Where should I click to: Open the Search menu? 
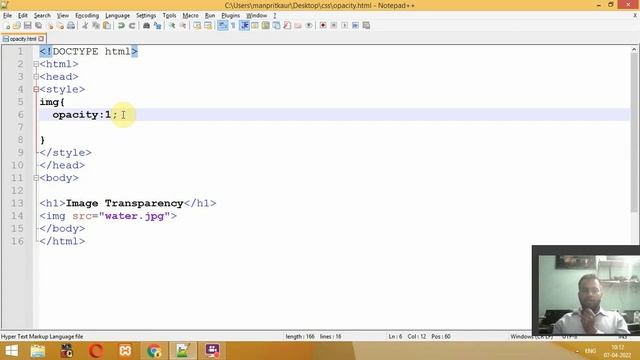[x=42, y=16]
